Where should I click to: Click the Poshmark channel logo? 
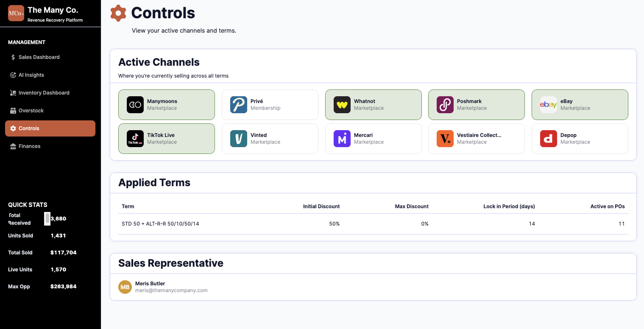(x=445, y=105)
